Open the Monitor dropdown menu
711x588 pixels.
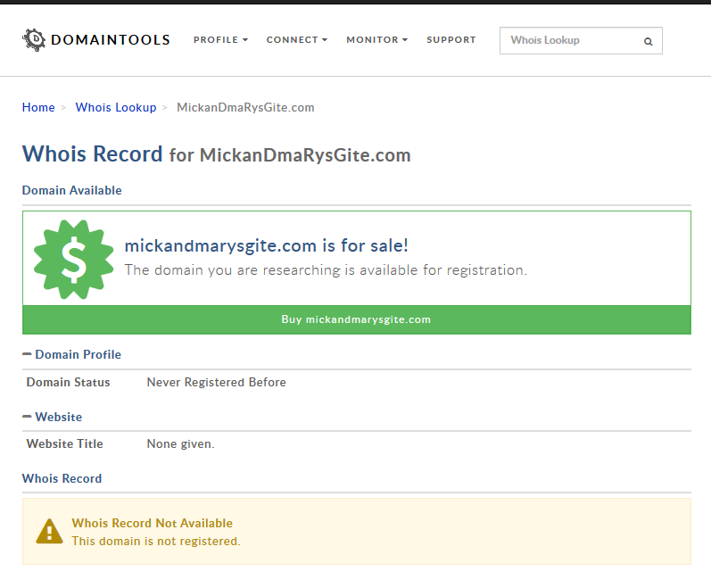(x=377, y=40)
